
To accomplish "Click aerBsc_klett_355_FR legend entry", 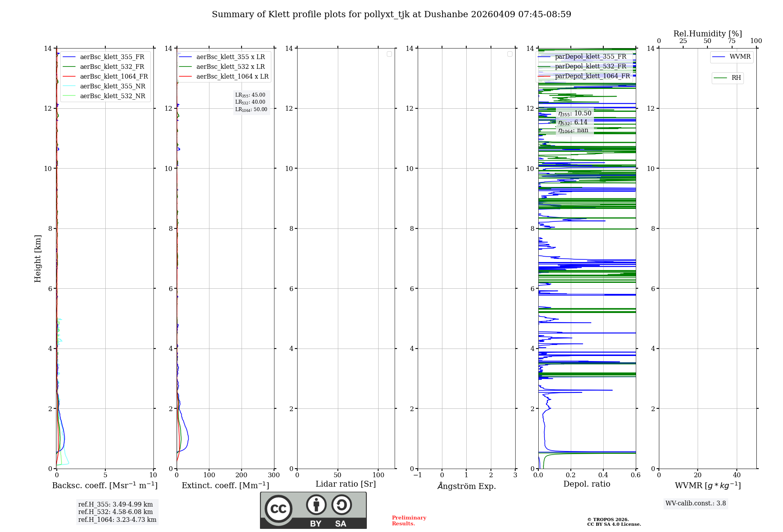I will (x=112, y=57).
